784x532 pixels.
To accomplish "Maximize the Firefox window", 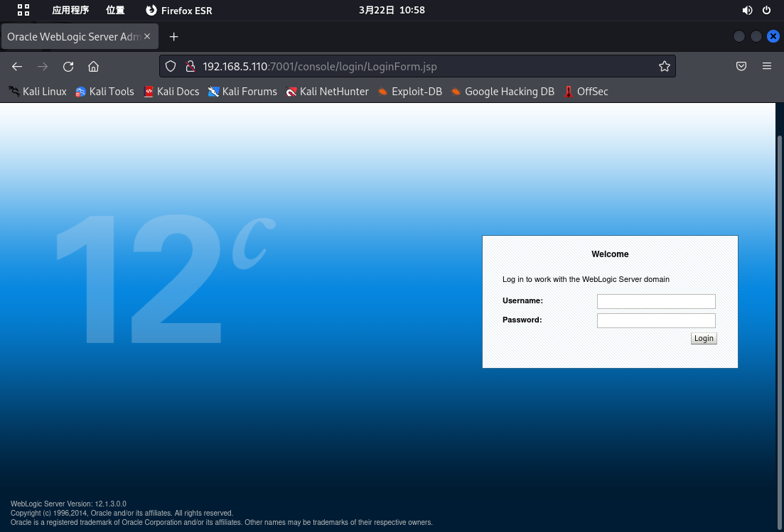I will click(756, 36).
